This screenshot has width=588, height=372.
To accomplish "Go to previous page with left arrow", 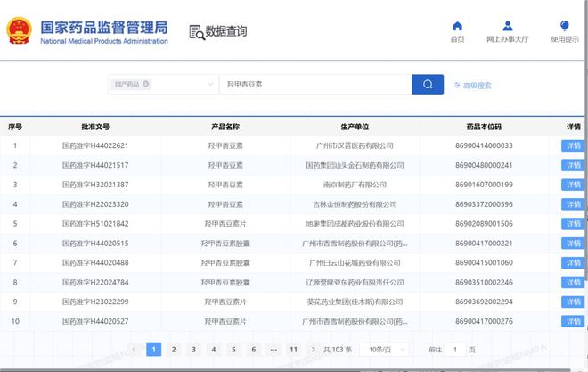I will click(x=134, y=350).
